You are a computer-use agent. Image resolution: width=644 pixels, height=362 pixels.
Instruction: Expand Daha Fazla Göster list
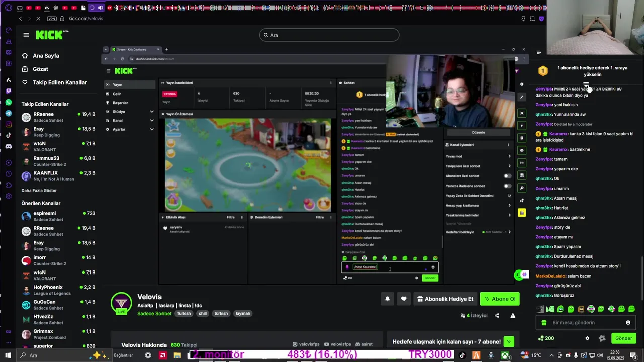(x=39, y=191)
